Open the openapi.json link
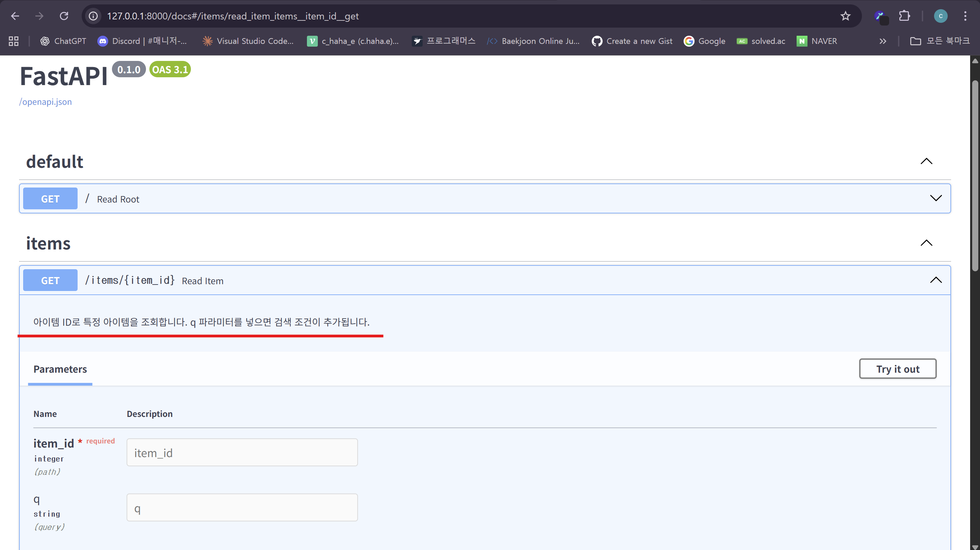 pos(45,102)
